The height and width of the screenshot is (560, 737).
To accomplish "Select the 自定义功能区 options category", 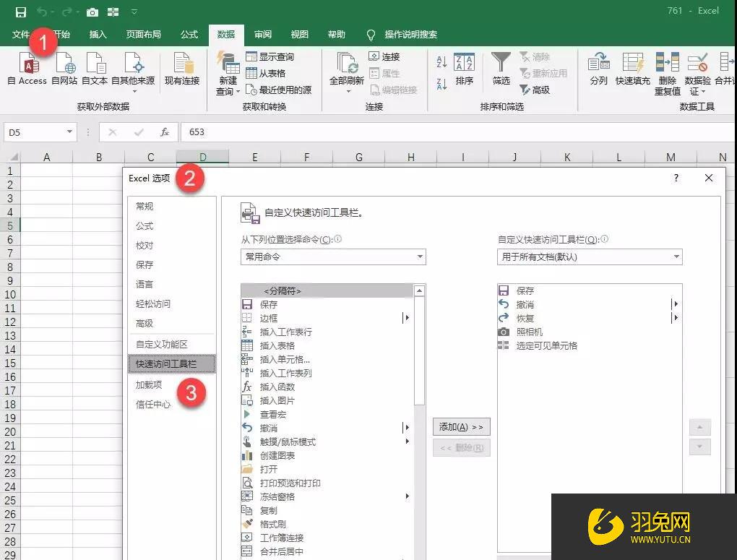I will (161, 344).
